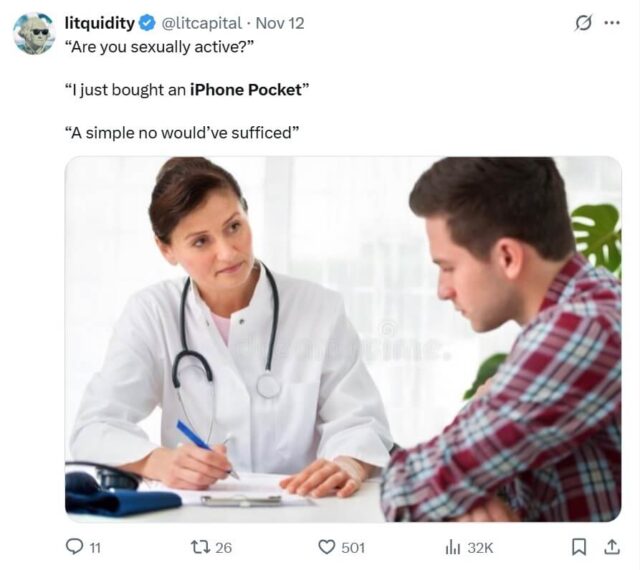
Task: Retweet the post using the repost icon
Action: (x=200, y=547)
